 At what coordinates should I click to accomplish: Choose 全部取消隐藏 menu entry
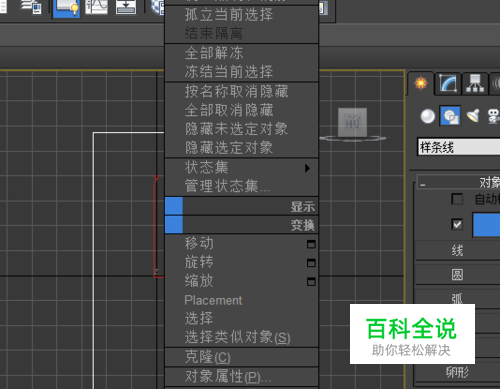[x=242, y=110]
